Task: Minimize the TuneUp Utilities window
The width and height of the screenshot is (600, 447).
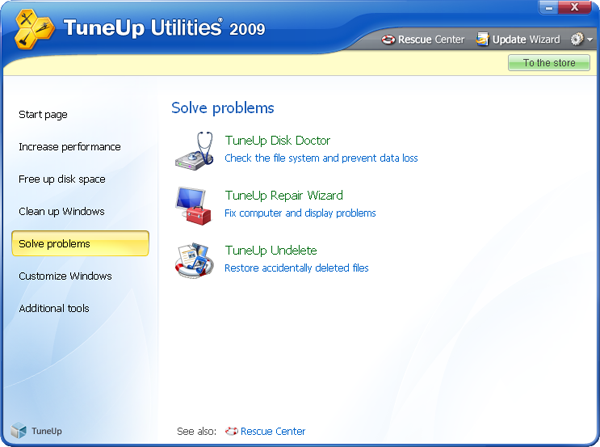Action: (549, 8)
